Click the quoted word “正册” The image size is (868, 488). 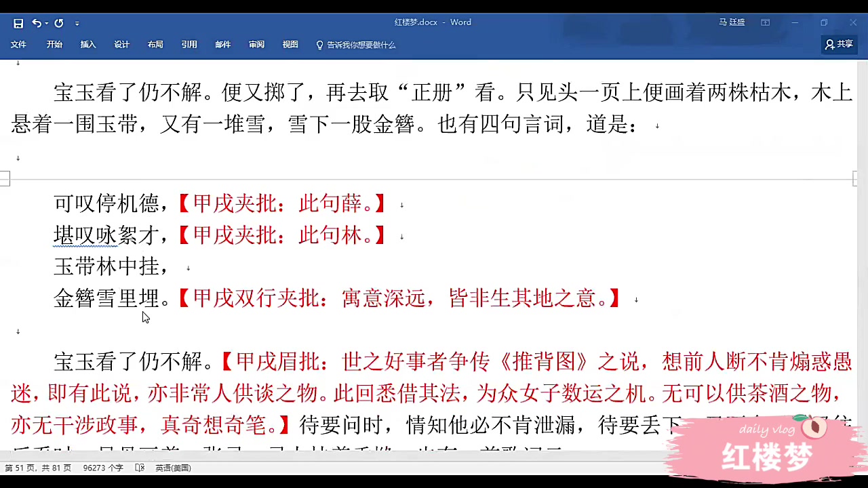(x=432, y=92)
